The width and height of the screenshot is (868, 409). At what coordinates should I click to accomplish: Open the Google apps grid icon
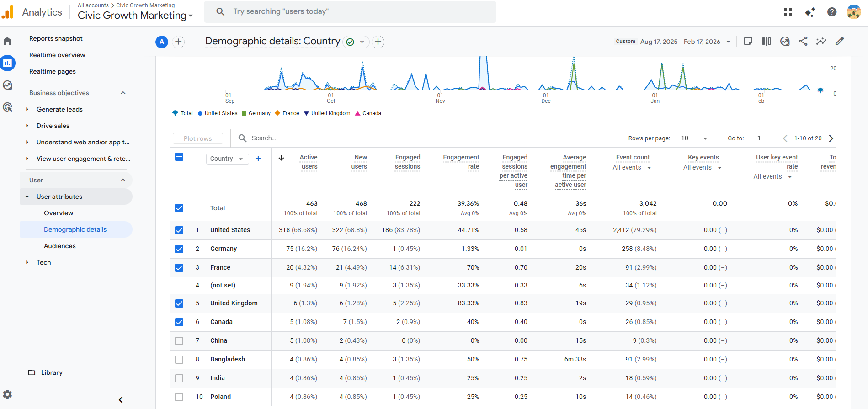tap(788, 12)
